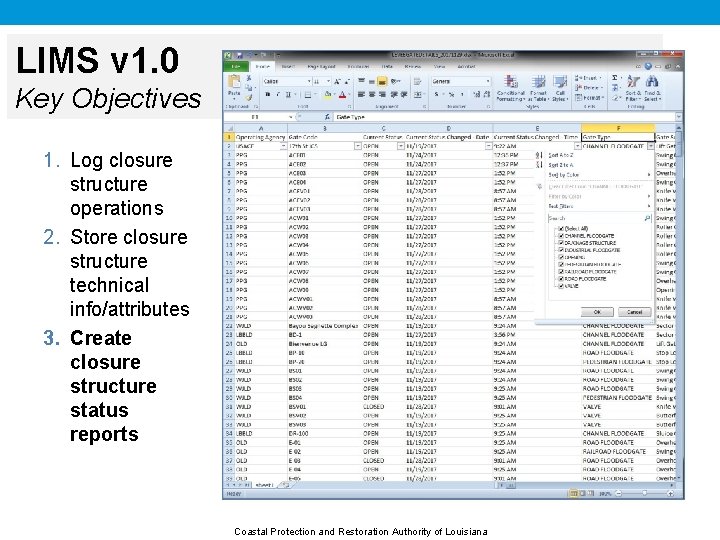Screen dimensions: 720x540
Task: Switch to the Home ribbon tab
Action: pos(263,67)
